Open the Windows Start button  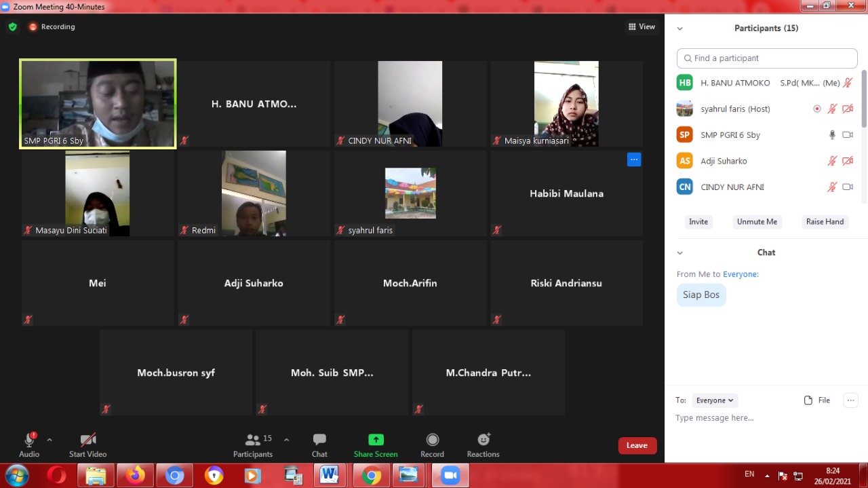click(16, 476)
